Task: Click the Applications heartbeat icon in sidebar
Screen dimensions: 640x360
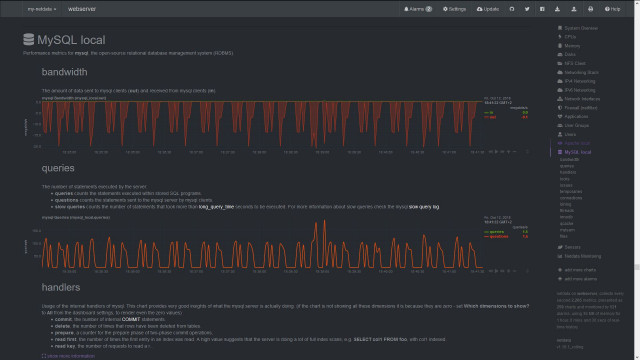Action: pos(560,116)
